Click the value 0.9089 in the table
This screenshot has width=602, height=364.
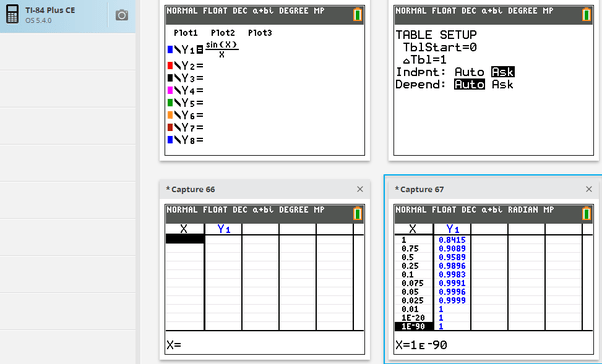tap(452, 248)
